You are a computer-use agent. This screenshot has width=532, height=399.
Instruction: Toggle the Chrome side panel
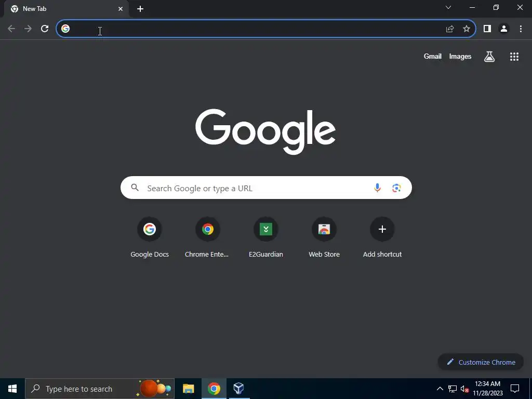(487, 29)
